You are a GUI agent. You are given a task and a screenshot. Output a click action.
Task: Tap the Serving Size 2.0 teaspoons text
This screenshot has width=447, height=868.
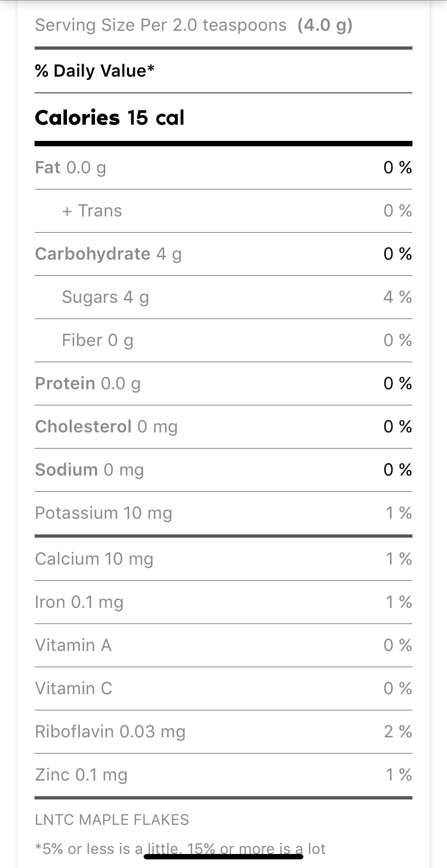tap(193, 25)
